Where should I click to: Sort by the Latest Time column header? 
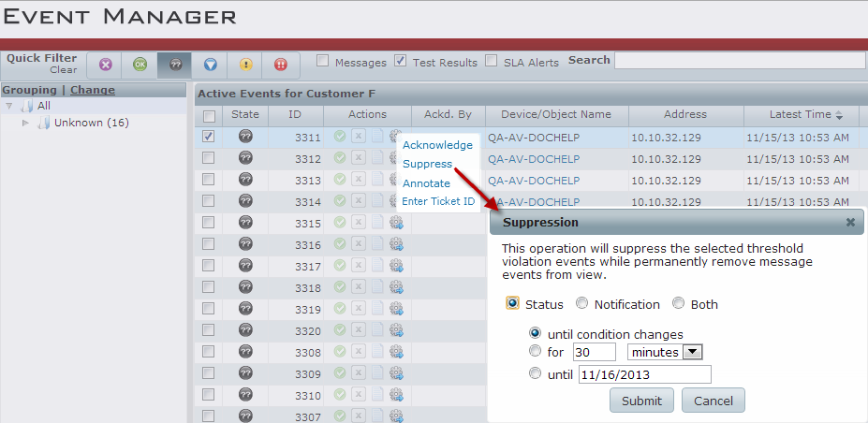(801, 114)
